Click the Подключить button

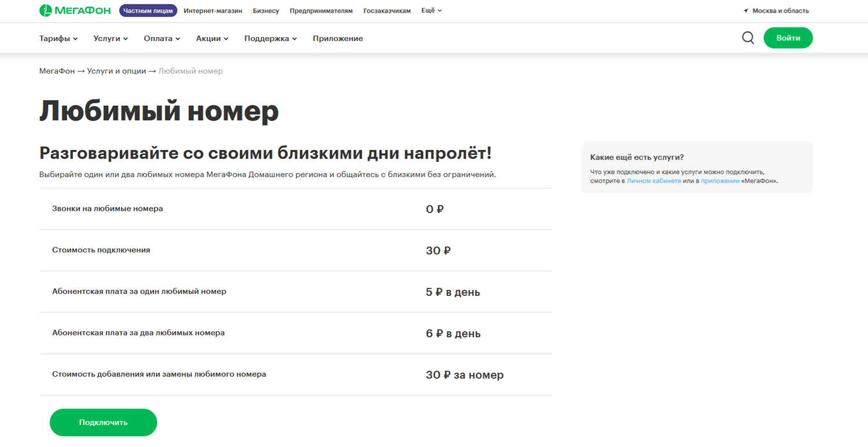[x=104, y=423]
